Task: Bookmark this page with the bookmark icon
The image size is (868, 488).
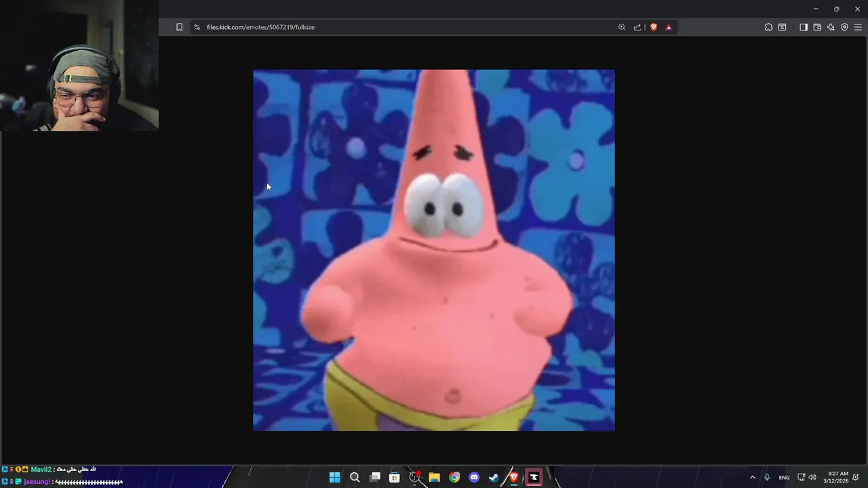Action: click(179, 27)
